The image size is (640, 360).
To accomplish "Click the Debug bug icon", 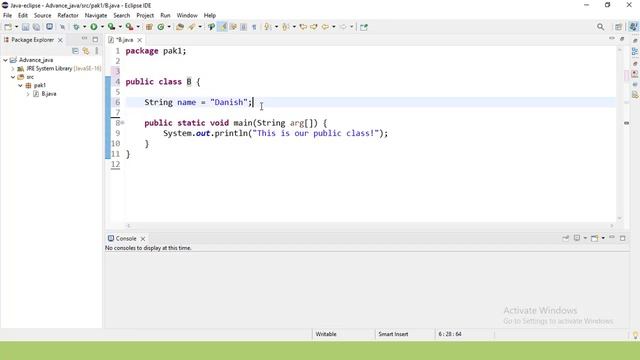I will tap(76, 27).
